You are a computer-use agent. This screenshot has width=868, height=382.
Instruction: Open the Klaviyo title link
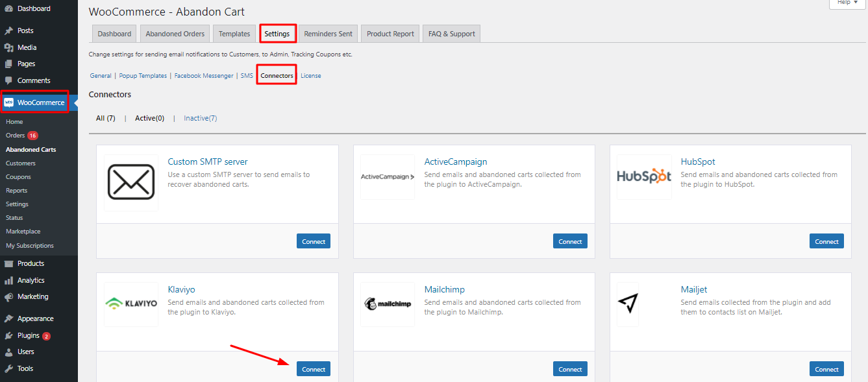point(181,289)
